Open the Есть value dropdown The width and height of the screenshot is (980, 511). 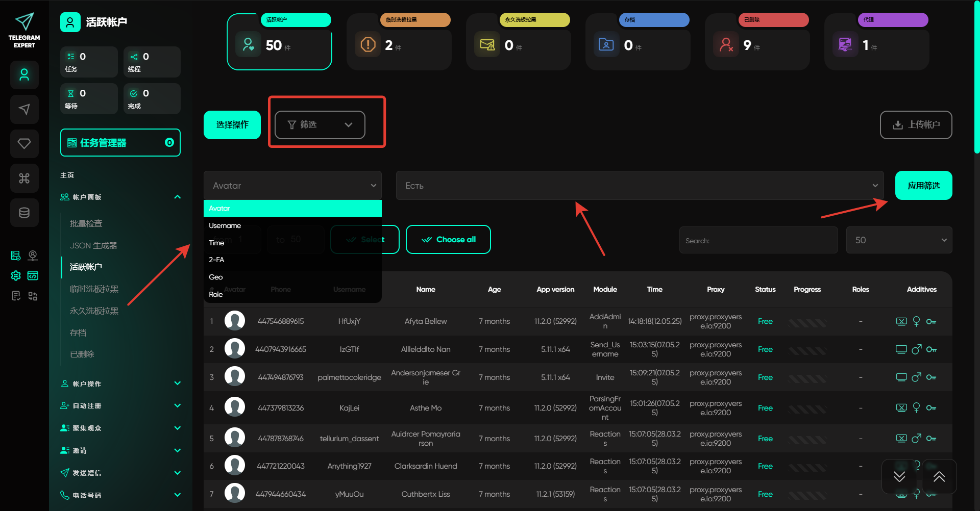click(640, 186)
